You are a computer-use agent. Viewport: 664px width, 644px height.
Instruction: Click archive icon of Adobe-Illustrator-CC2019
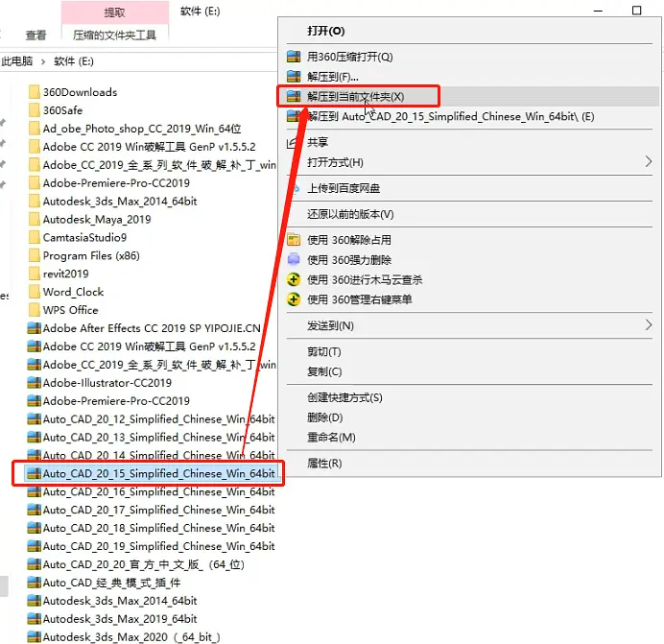click(x=34, y=383)
